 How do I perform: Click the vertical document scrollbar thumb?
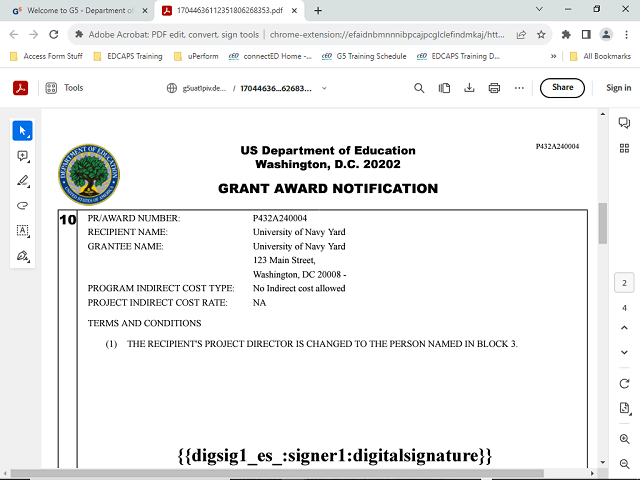[x=603, y=223]
